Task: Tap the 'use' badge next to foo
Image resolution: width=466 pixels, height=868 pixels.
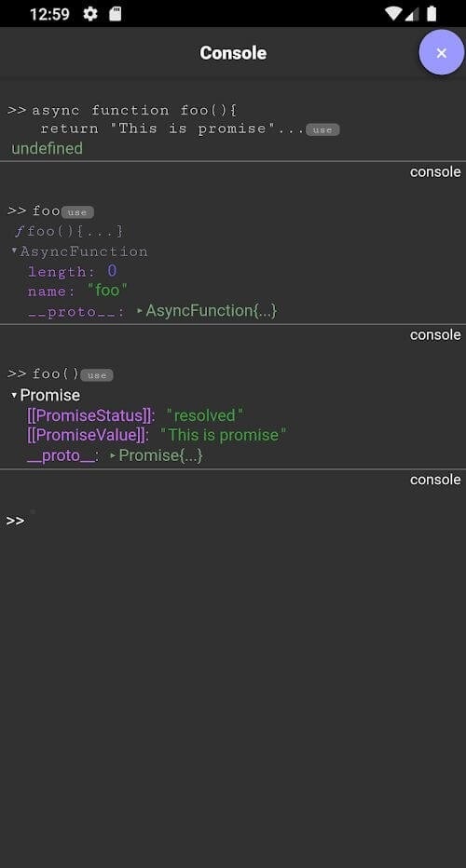Action: [77, 212]
